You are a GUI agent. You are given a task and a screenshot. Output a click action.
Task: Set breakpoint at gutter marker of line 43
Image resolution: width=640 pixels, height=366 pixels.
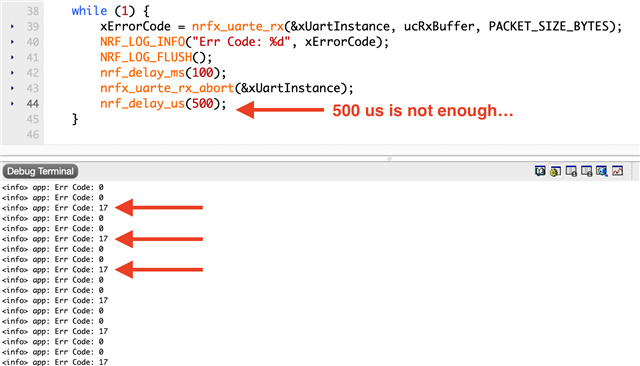click(x=12, y=88)
